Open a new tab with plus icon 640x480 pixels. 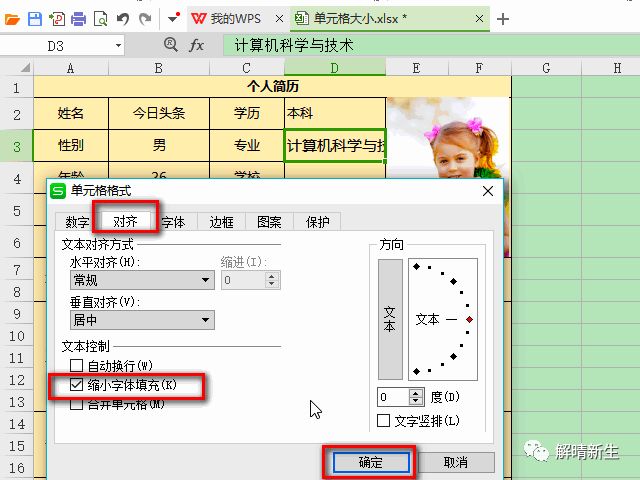(503, 19)
